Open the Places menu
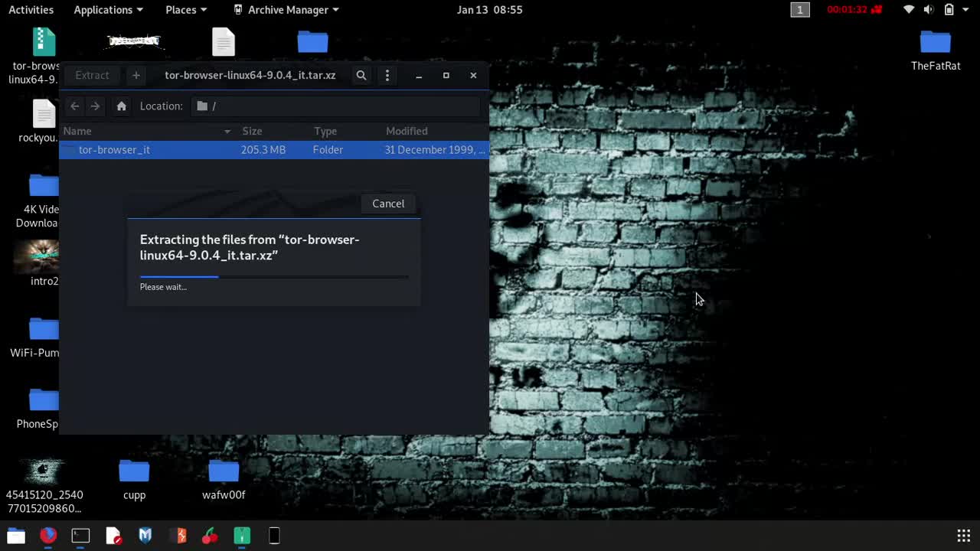 pyautogui.click(x=186, y=10)
